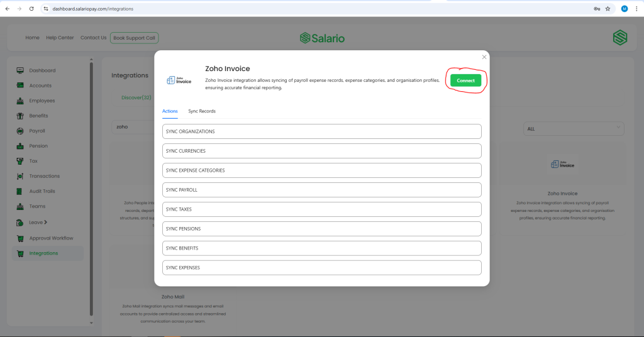This screenshot has height=337, width=644.
Task: Bookmark this page with star icon
Action: pos(608,9)
